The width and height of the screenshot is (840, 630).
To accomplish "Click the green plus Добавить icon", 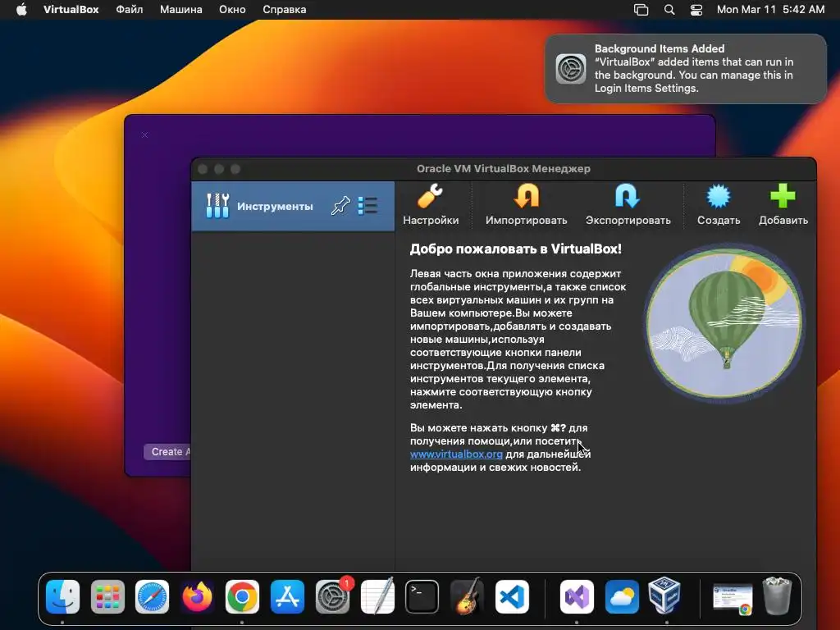I will [783, 196].
